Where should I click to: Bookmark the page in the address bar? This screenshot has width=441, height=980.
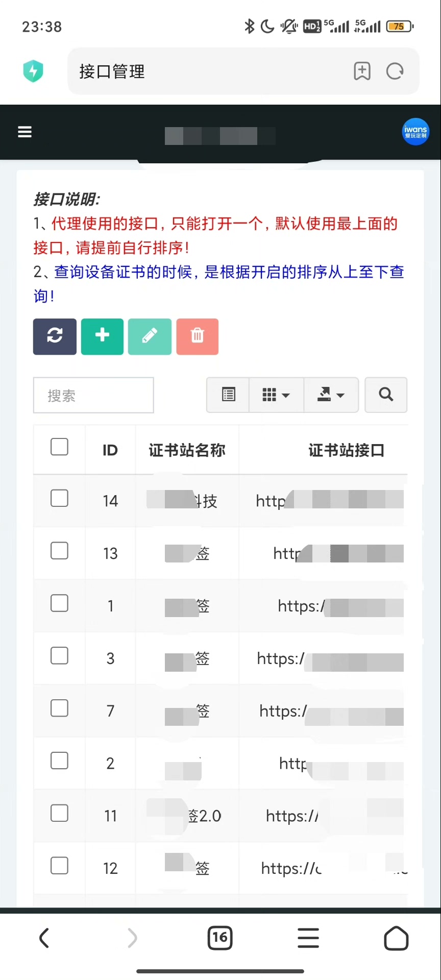tap(362, 71)
